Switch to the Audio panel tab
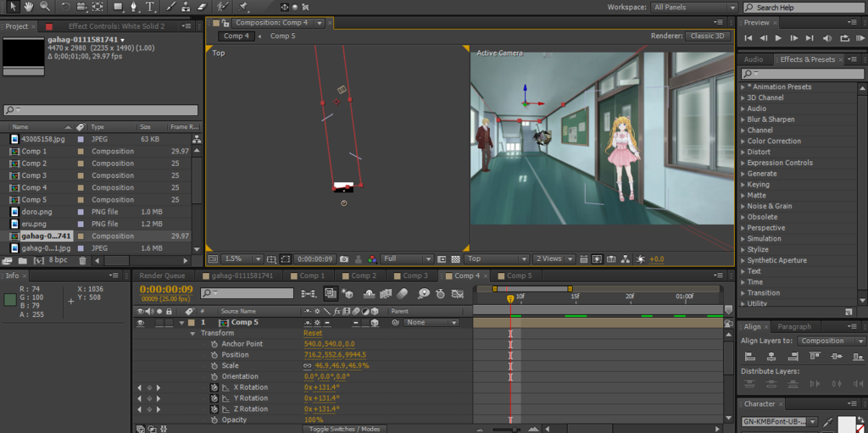The image size is (868, 433). pos(754,59)
